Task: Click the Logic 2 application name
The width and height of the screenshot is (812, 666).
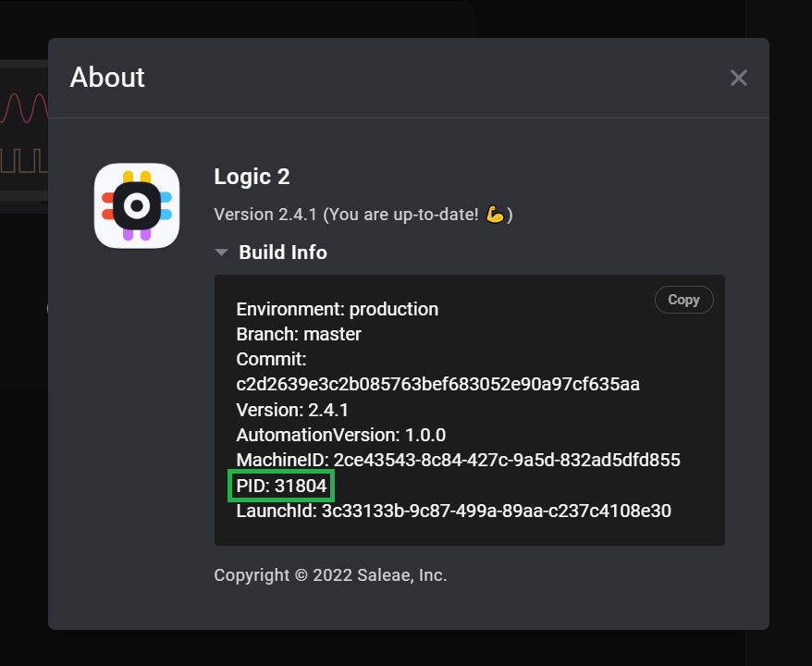Action: click(252, 177)
